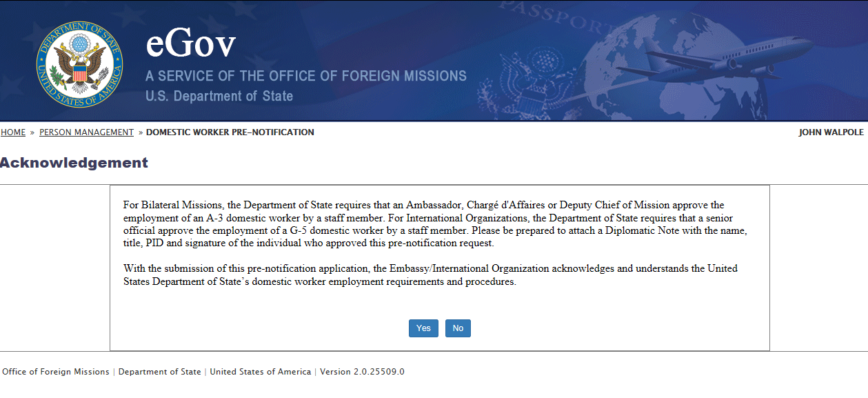Click the Department of State seal
The image size is (868, 398).
(80, 65)
